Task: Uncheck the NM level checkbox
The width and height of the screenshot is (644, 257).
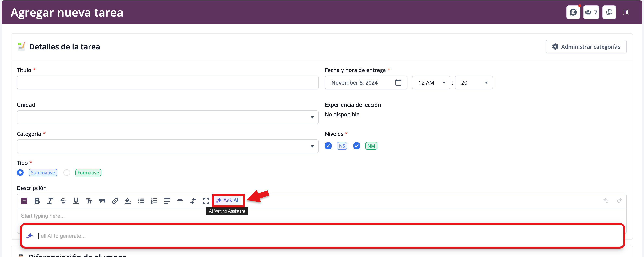Action: click(356, 146)
